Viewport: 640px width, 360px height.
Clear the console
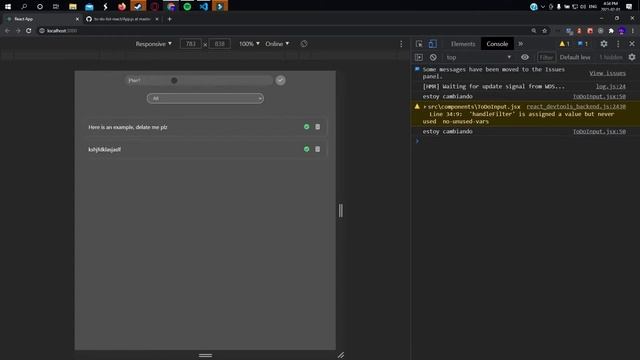click(x=433, y=57)
